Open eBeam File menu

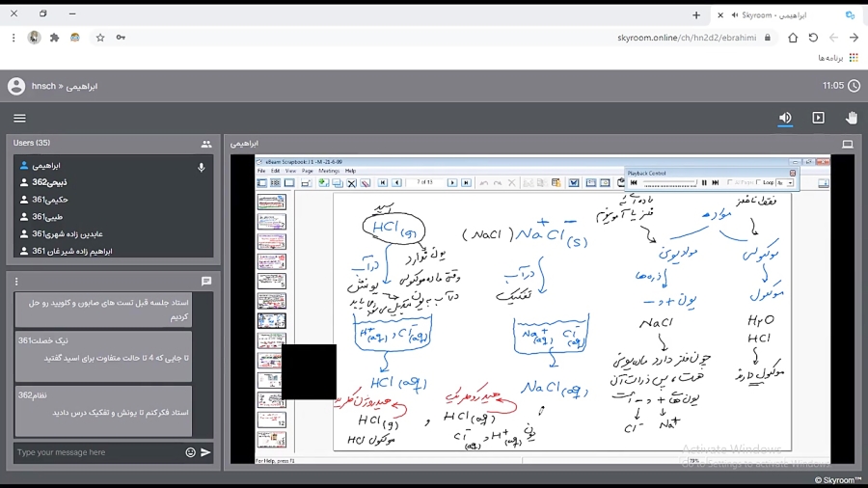coord(261,171)
